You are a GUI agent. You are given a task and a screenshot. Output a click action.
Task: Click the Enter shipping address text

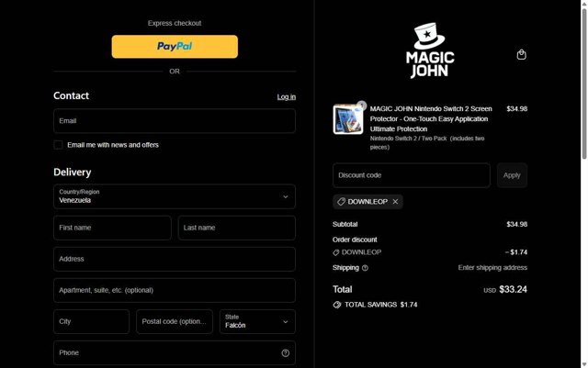click(x=492, y=268)
